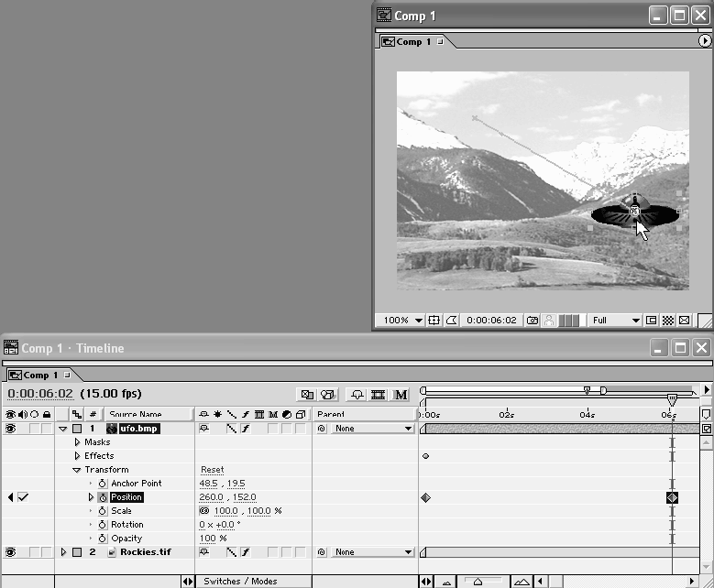Open the Full resolution dropdown

(x=615, y=321)
